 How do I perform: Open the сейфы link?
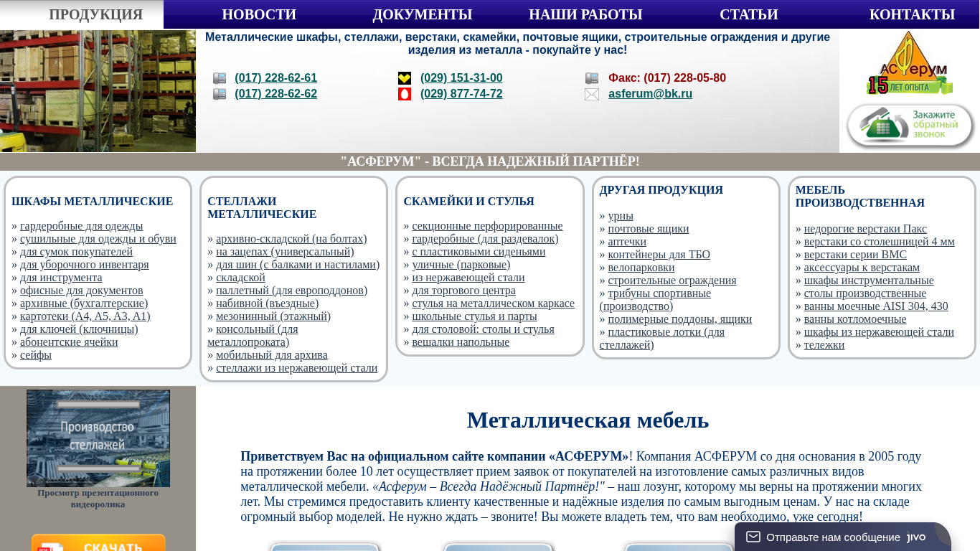click(36, 355)
